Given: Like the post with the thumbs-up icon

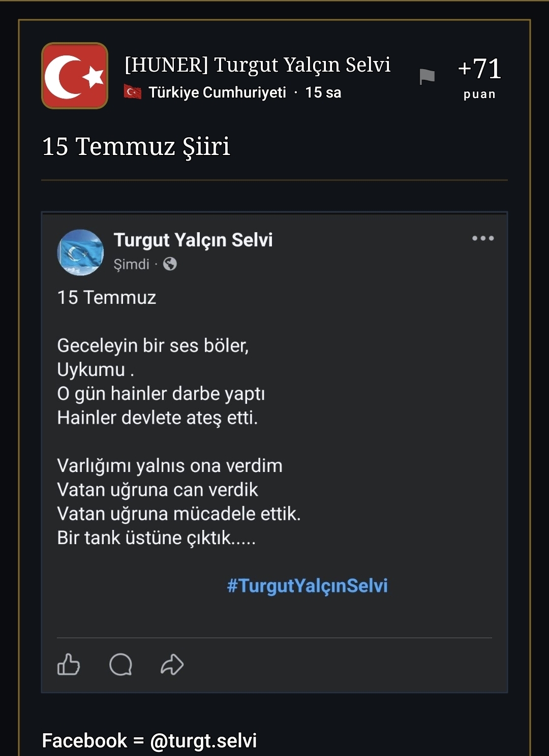Looking at the screenshot, I should [69, 664].
